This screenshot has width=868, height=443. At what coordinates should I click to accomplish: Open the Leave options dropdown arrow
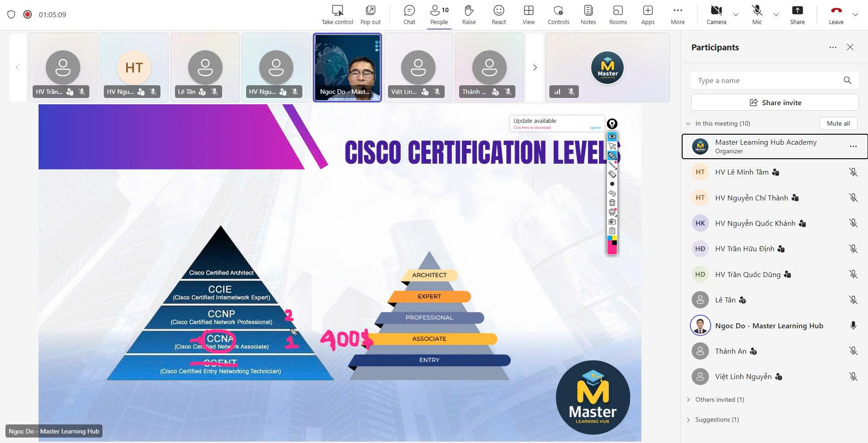tap(855, 15)
